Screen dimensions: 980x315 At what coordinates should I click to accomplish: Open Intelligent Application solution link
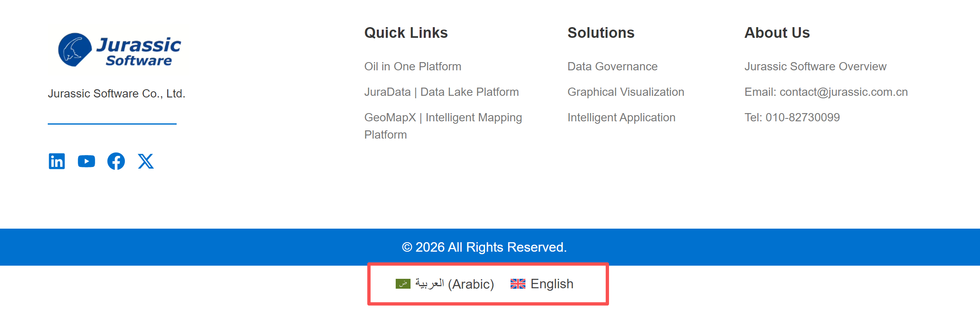click(621, 118)
